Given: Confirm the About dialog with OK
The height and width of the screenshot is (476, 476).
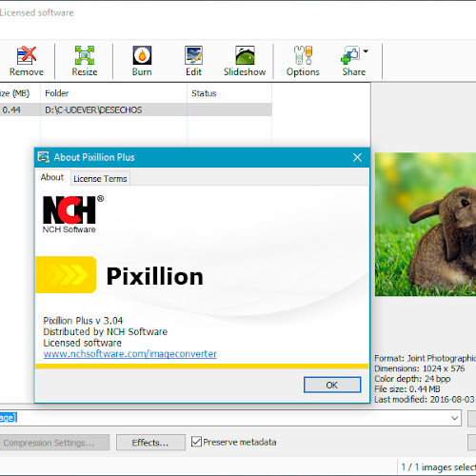Looking at the screenshot, I should pos(332,385).
